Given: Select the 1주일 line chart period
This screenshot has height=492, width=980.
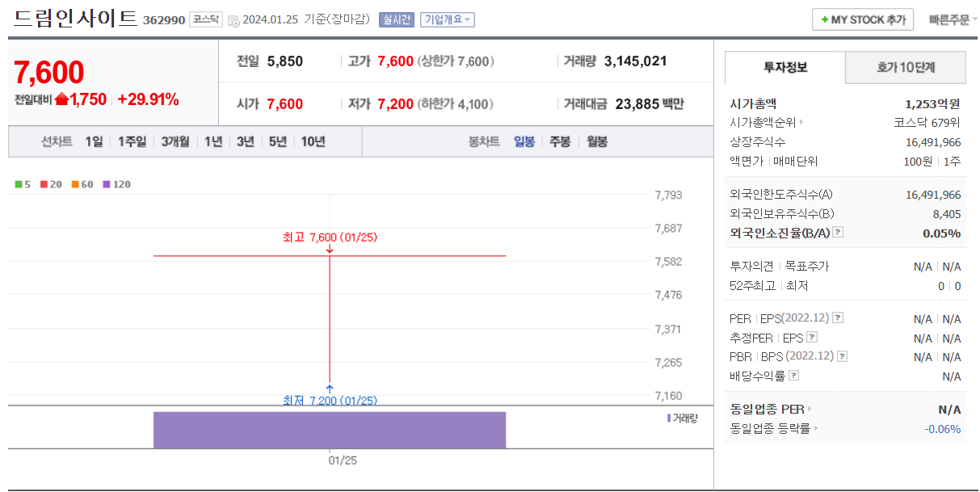Looking at the screenshot, I should (x=132, y=141).
